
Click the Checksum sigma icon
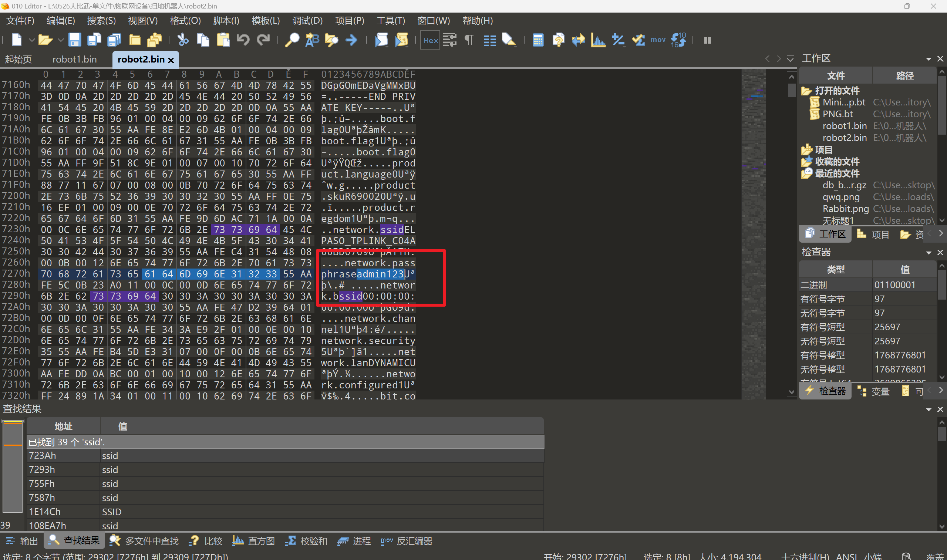[638, 40]
